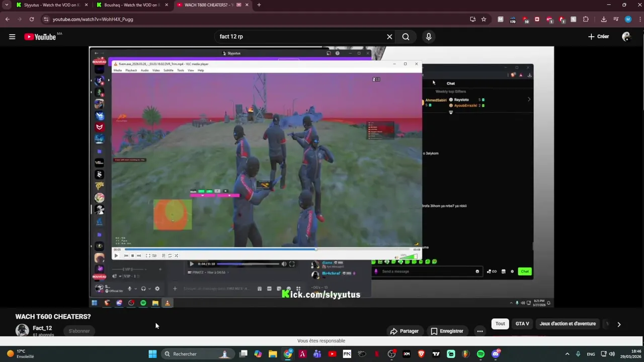The width and height of the screenshot is (644, 362).
Task: Open the TradingView taskbar icon
Action: point(436,354)
